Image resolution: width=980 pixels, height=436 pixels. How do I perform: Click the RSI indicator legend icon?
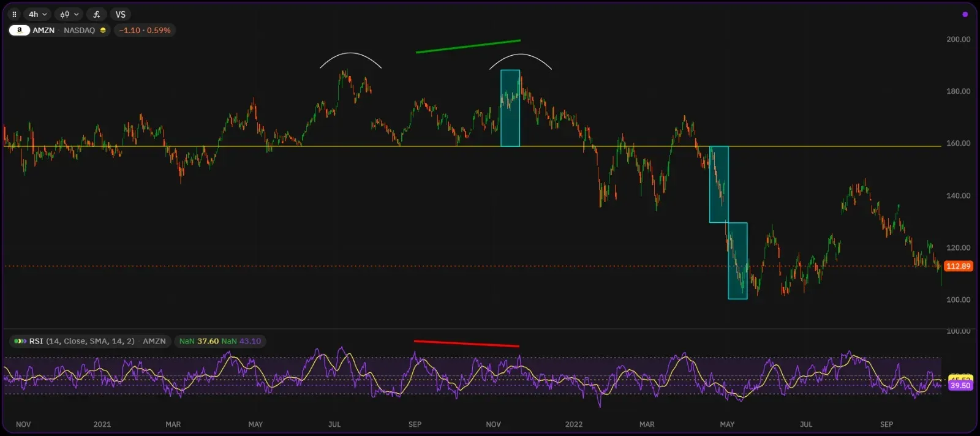point(20,341)
